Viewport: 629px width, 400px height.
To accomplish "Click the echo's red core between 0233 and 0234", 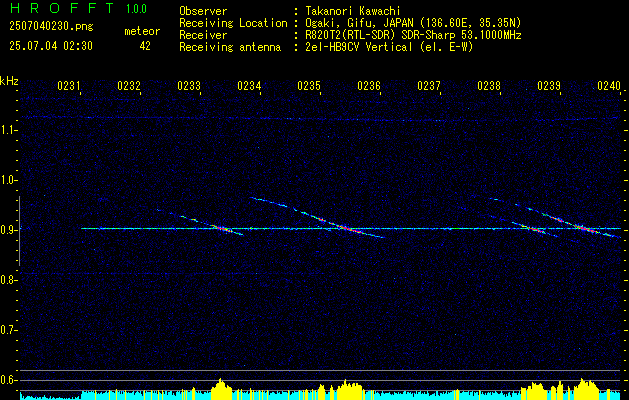I will (x=221, y=229).
